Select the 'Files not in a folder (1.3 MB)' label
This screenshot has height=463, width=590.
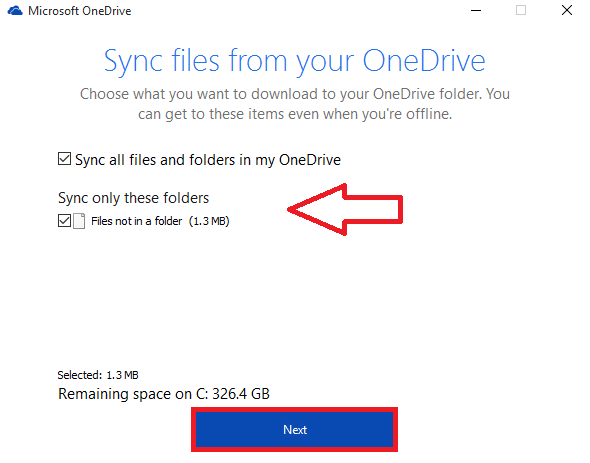(160, 221)
